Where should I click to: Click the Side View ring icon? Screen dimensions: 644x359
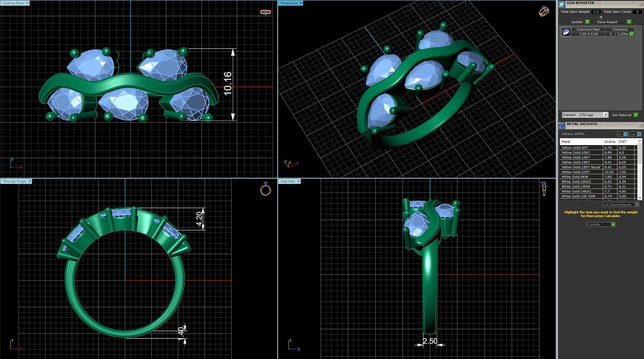coord(544,189)
